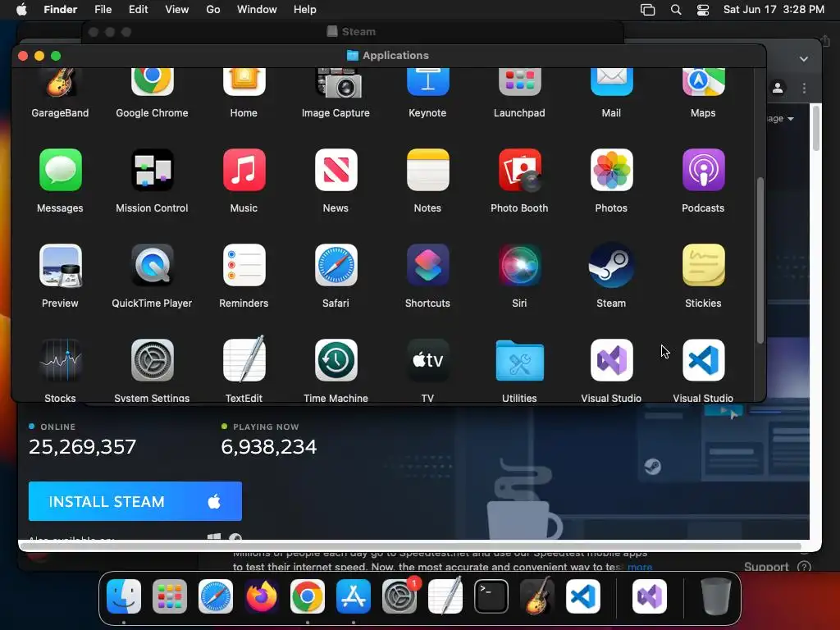Select the Photos app icon
Screen dimensions: 840x630
[x=611, y=171]
